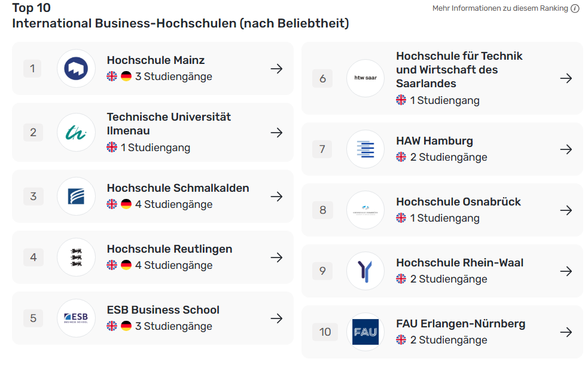The image size is (588, 368).
Task: Open Mehr Informationen zu diesem Ranking
Action: [x=500, y=8]
